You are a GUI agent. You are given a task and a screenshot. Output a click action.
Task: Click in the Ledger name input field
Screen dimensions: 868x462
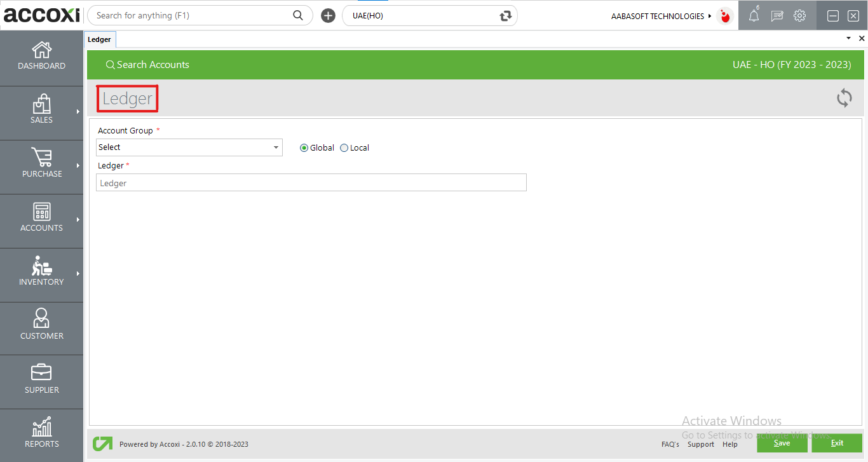[311, 183]
